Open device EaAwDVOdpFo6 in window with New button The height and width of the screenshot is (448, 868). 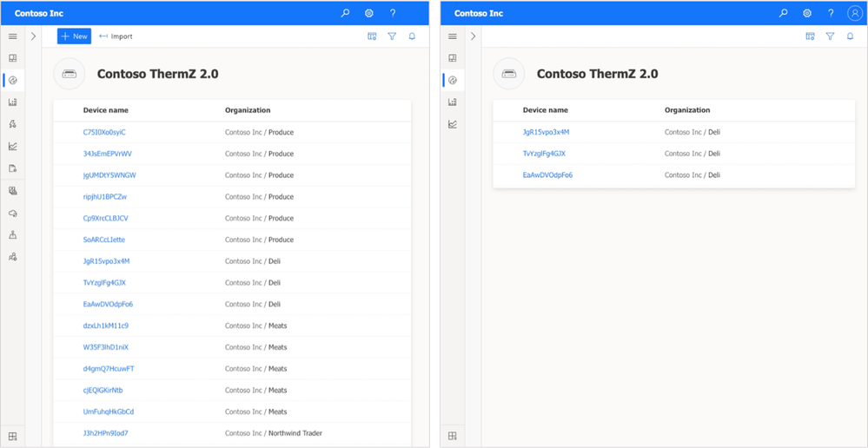click(x=108, y=304)
